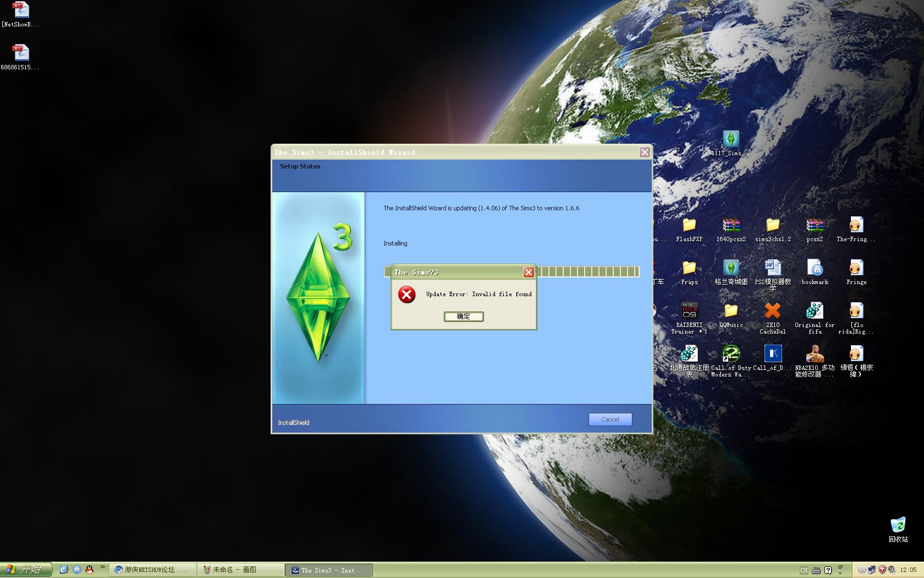Click the Setup Status heading text
This screenshot has height=578, width=924.
(x=300, y=166)
